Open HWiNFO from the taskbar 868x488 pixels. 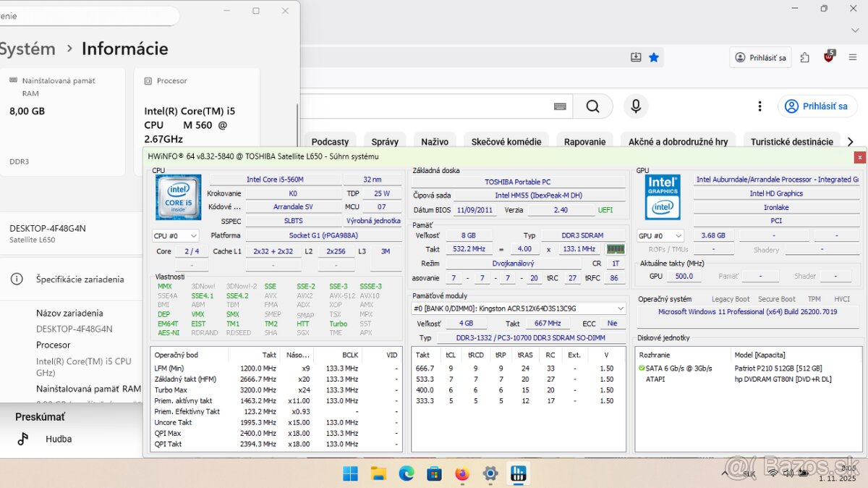(518, 474)
